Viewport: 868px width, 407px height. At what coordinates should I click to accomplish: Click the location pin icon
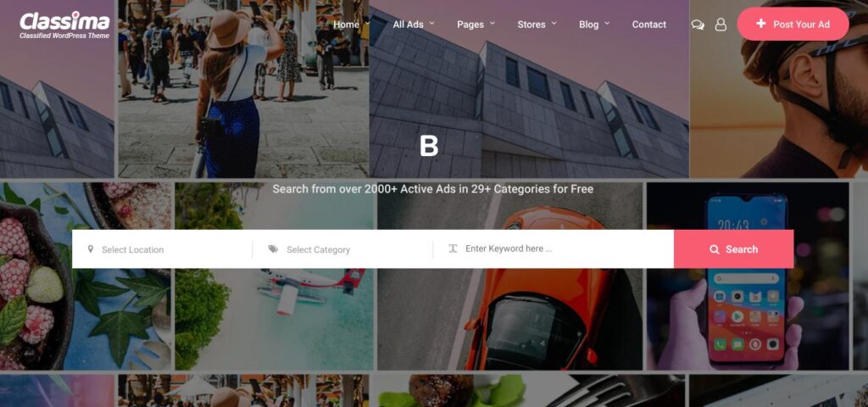coord(91,249)
